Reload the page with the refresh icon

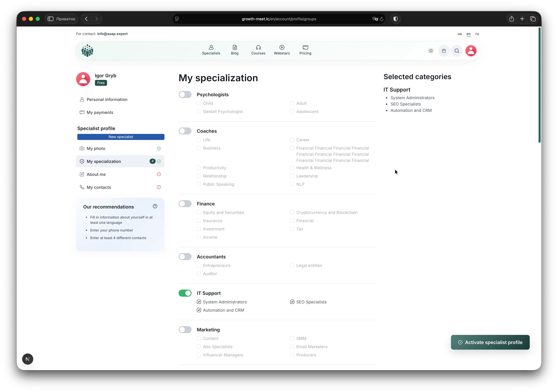[382, 19]
